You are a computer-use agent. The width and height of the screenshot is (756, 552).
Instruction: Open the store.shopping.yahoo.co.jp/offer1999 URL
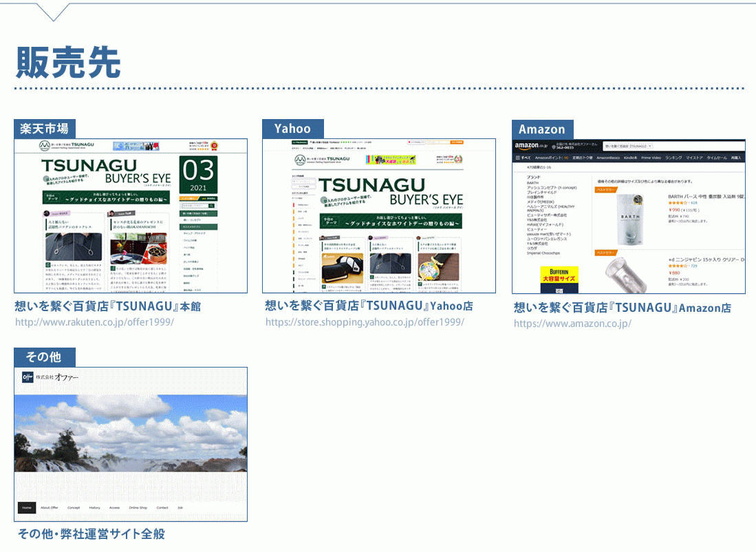click(x=365, y=322)
